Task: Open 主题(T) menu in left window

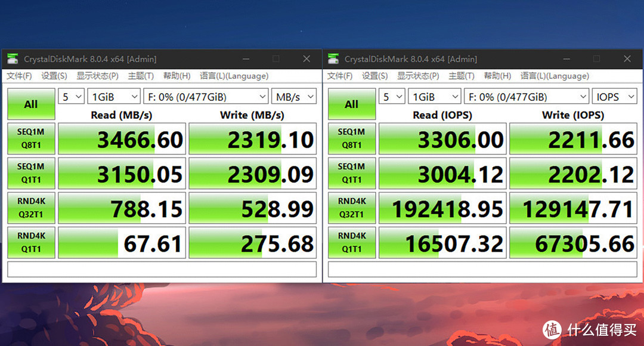Action: click(141, 76)
